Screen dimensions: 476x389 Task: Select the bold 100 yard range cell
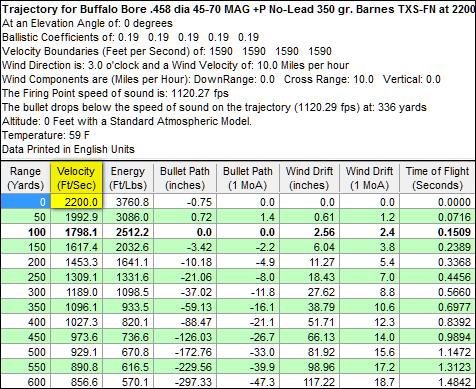tap(26, 232)
